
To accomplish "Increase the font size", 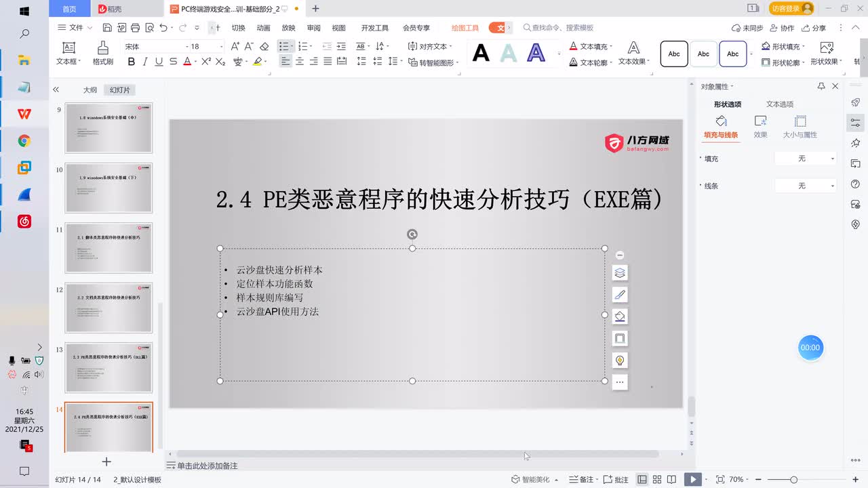I will [x=235, y=46].
